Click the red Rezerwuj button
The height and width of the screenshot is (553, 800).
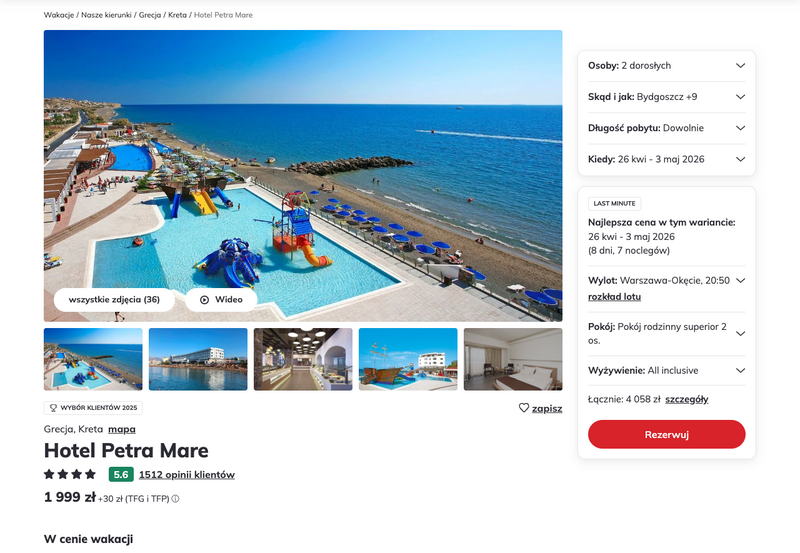point(666,435)
